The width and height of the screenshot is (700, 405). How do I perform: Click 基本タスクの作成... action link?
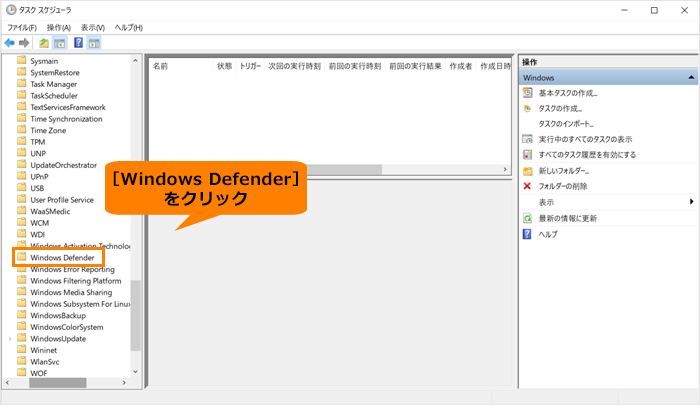click(568, 93)
